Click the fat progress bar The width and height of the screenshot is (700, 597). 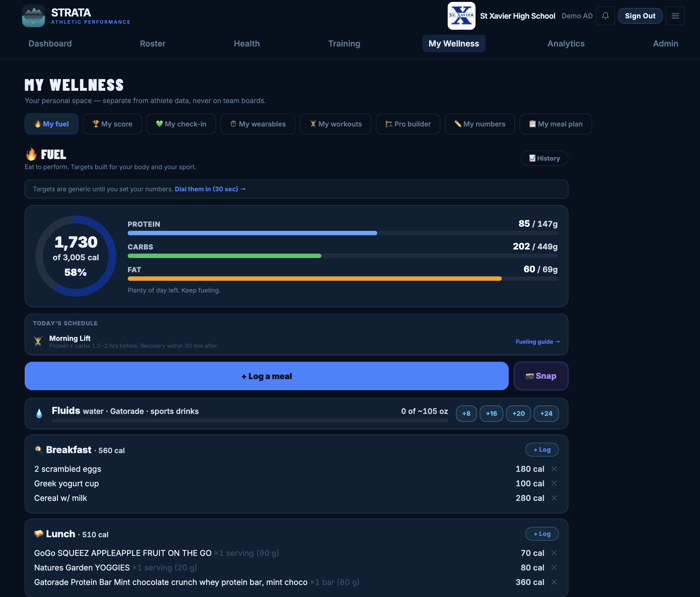pos(342,279)
